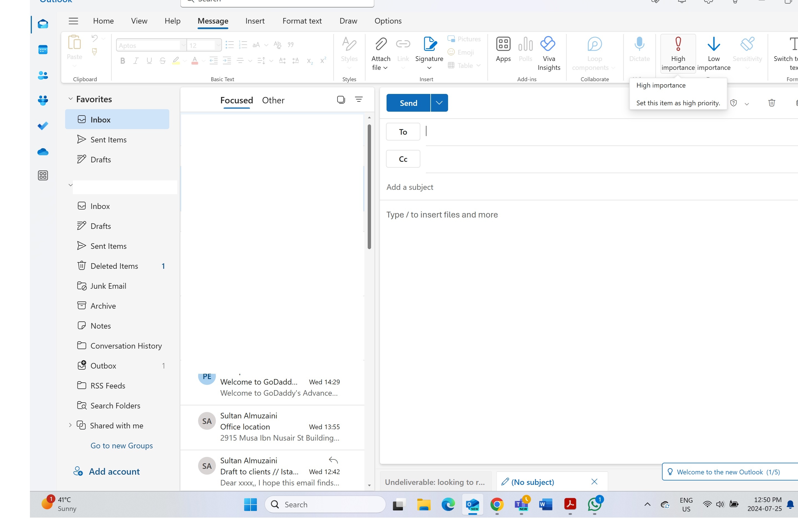Open To Do from the app sidebar
The width and height of the screenshot is (798, 532).
[43, 126]
